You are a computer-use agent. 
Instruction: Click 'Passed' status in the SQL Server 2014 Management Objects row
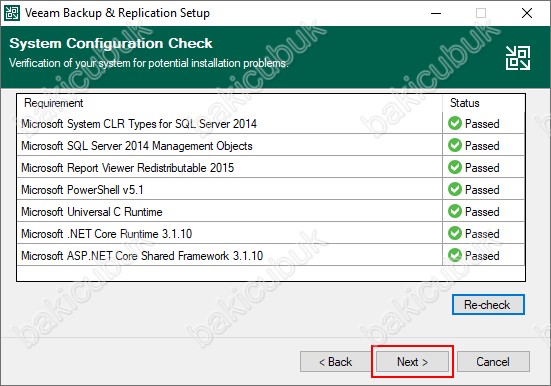click(x=482, y=146)
